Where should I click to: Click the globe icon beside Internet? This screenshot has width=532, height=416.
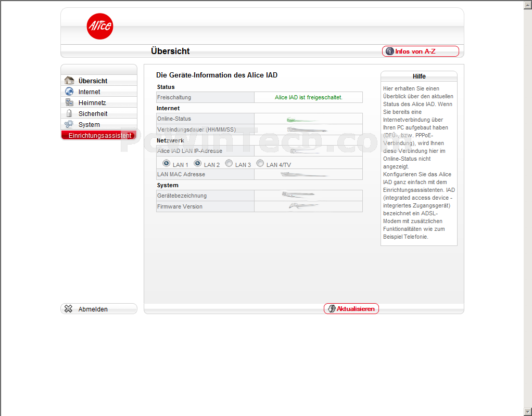point(69,92)
